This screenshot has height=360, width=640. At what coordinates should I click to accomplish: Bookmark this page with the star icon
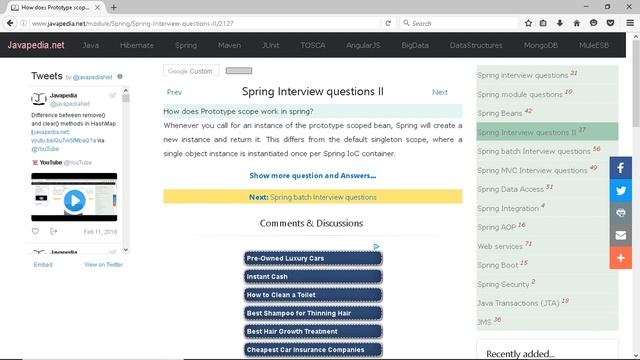click(x=528, y=23)
